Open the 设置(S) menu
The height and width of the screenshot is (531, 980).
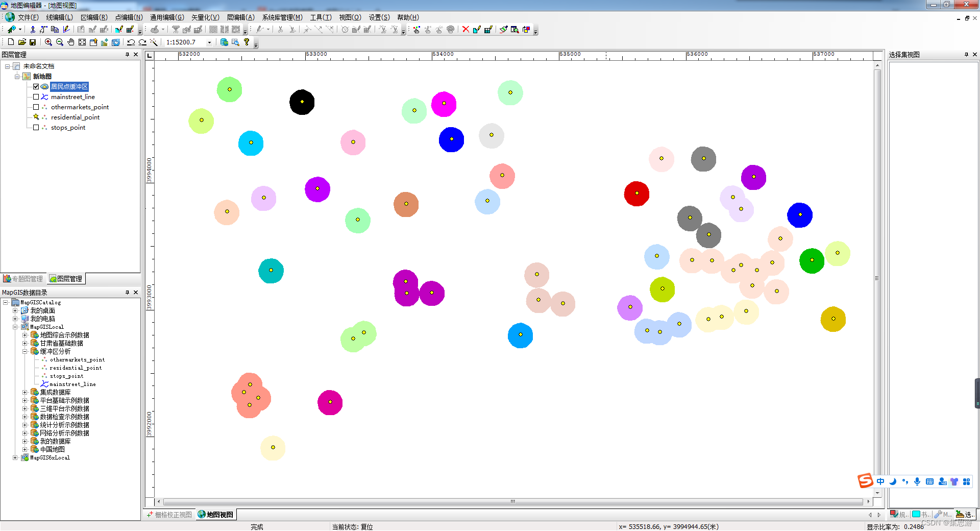pos(379,17)
